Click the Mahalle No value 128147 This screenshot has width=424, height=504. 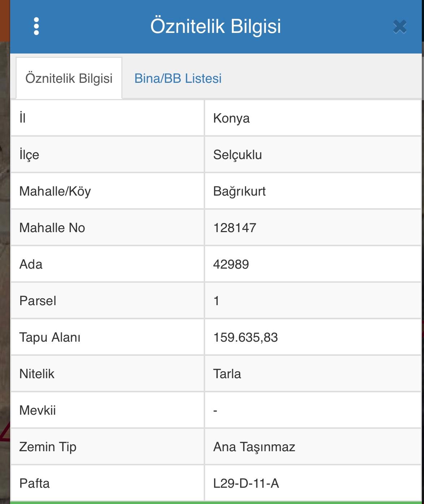click(235, 228)
